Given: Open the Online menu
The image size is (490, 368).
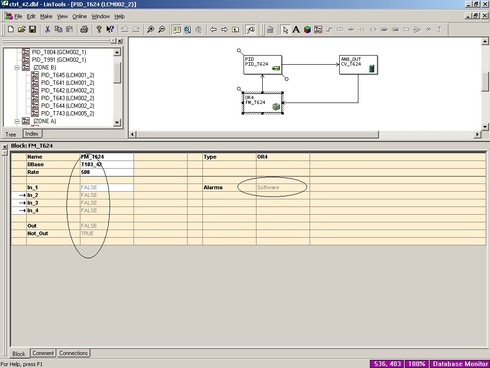Looking at the screenshot, I should [x=79, y=16].
